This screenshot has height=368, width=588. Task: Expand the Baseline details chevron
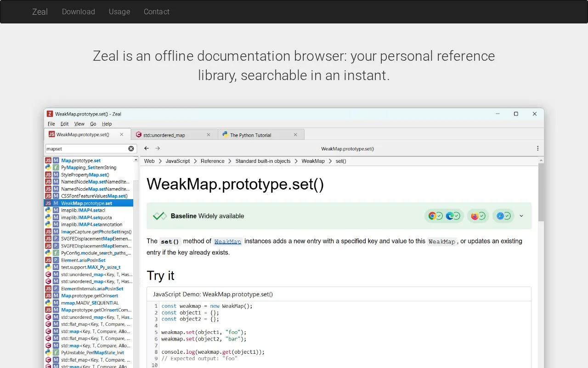coord(521,216)
